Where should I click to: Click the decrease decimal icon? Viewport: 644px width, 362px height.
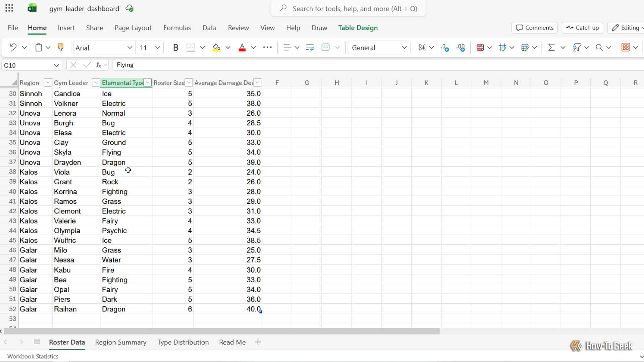pyautogui.click(x=445, y=48)
